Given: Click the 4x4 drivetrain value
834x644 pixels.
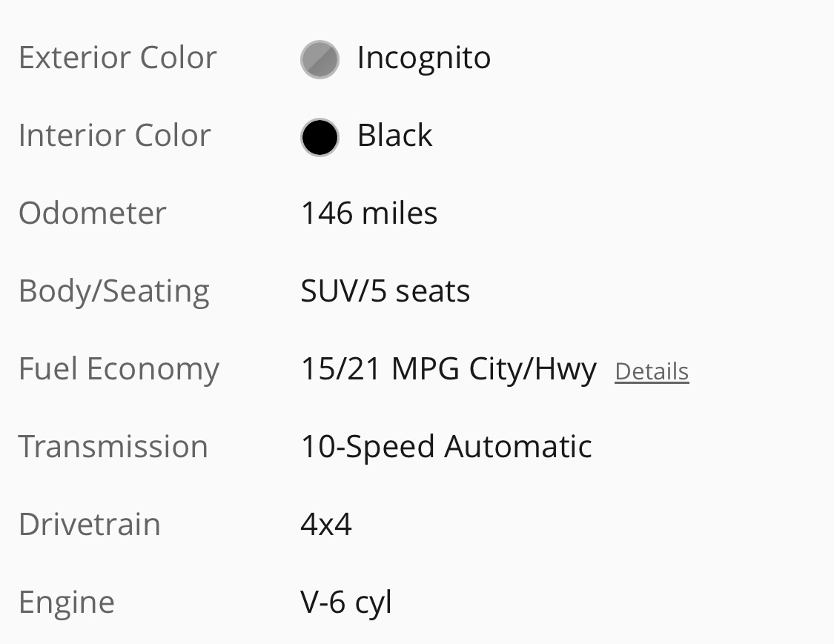Looking at the screenshot, I should [326, 525].
